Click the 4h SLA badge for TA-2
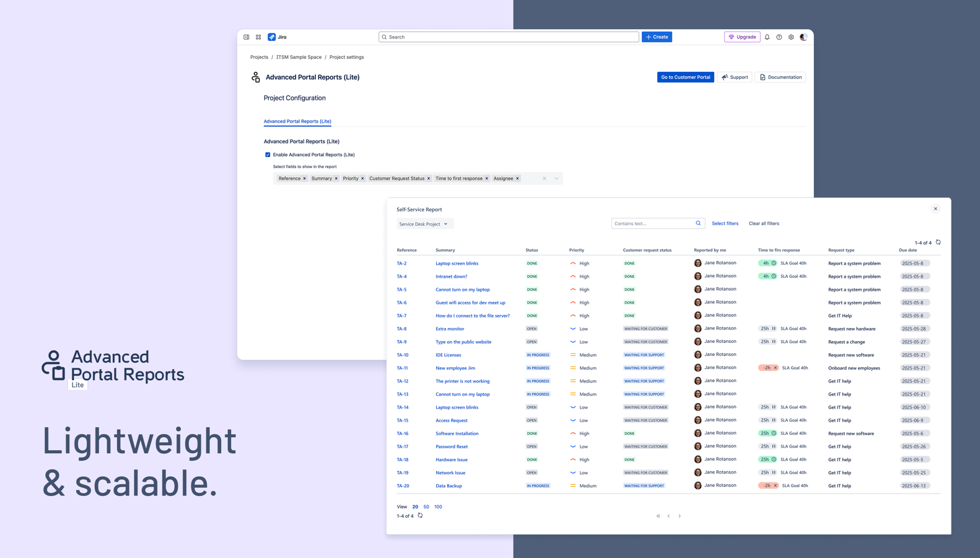This screenshot has height=558, width=980. pos(768,263)
